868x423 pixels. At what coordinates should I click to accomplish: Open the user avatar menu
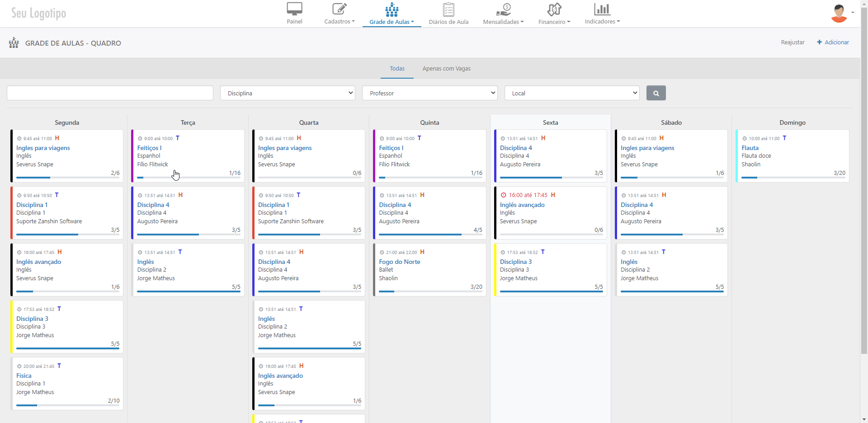[x=840, y=13]
